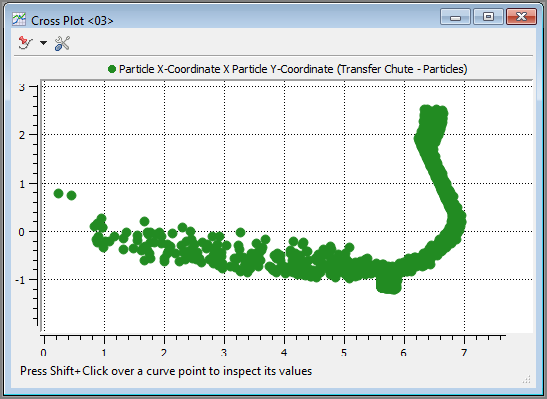This screenshot has height=399, width=547.
Task: Click the window resize grip in corner
Action: [x=527, y=379]
